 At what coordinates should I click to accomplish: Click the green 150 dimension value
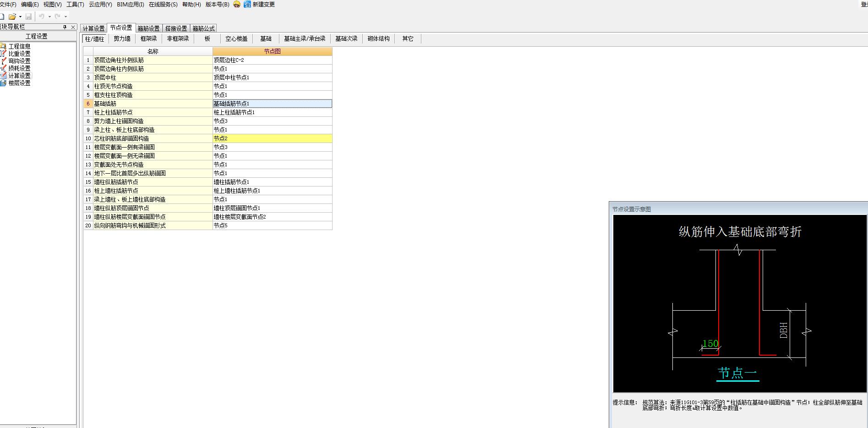pyautogui.click(x=710, y=344)
